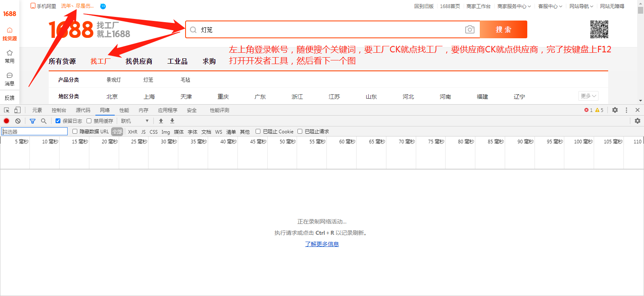
Task: Click the export HAR download arrow
Action: click(x=172, y=121)
